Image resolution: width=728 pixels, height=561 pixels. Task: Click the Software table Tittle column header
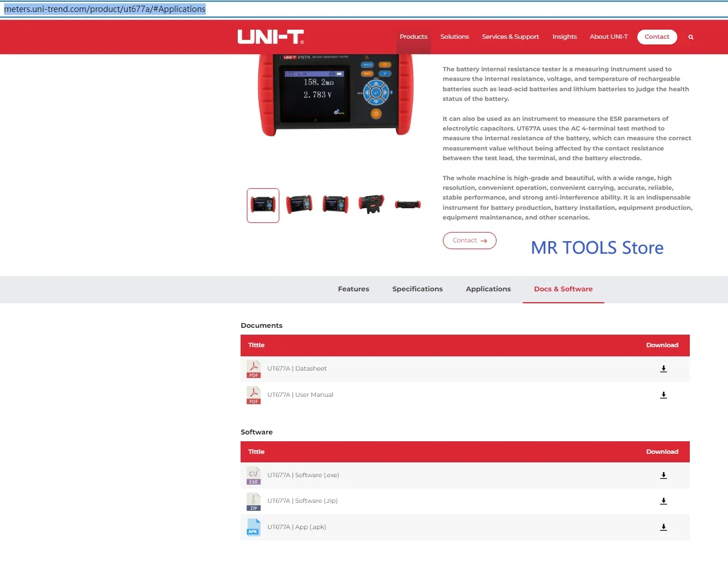(257, 452)
